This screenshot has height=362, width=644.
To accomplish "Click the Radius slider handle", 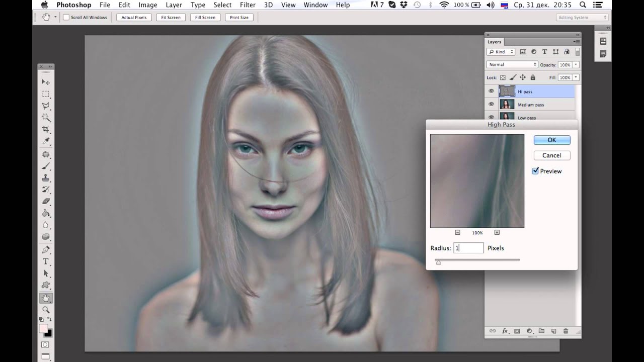I will [x=438, y=262].
